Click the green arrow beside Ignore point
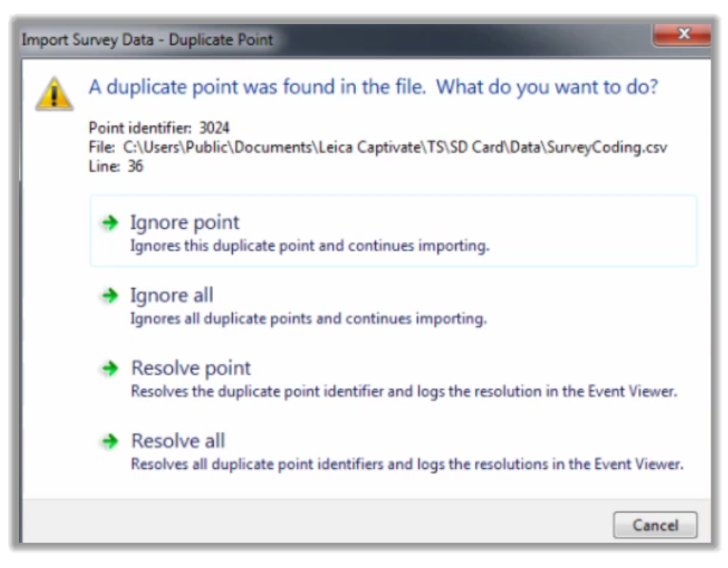This screenshot has width=728, height=568. (x=110, y=223)
